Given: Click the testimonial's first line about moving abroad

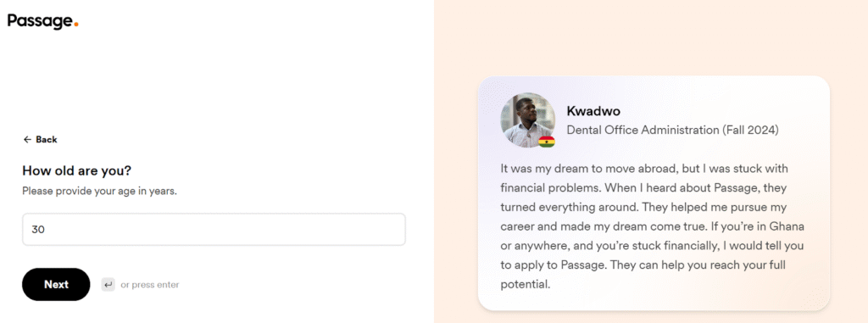Looking at the screenshot, I should pyautogui.click(x=644, y=168).
